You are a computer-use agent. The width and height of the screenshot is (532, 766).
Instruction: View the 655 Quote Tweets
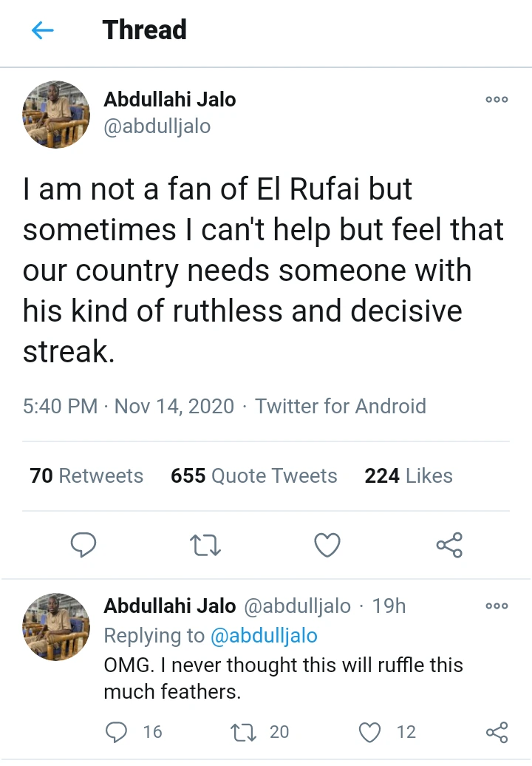click(x=253, y=476)
